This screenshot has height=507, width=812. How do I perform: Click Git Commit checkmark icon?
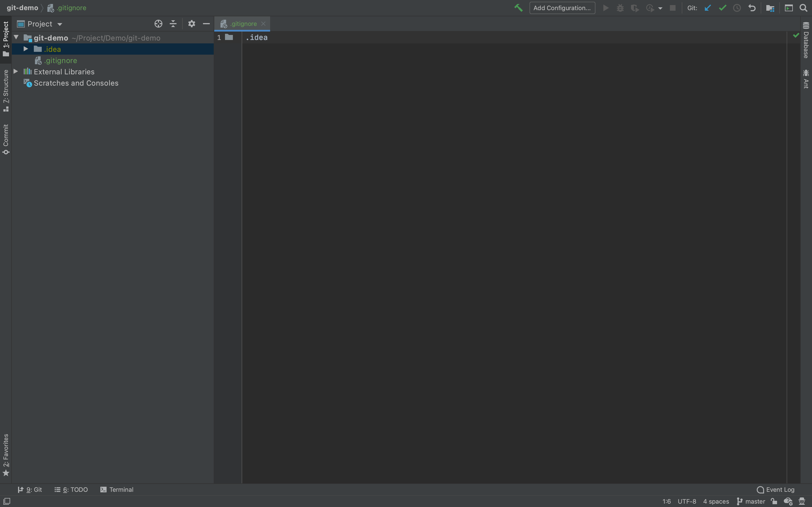click(722, 8)
